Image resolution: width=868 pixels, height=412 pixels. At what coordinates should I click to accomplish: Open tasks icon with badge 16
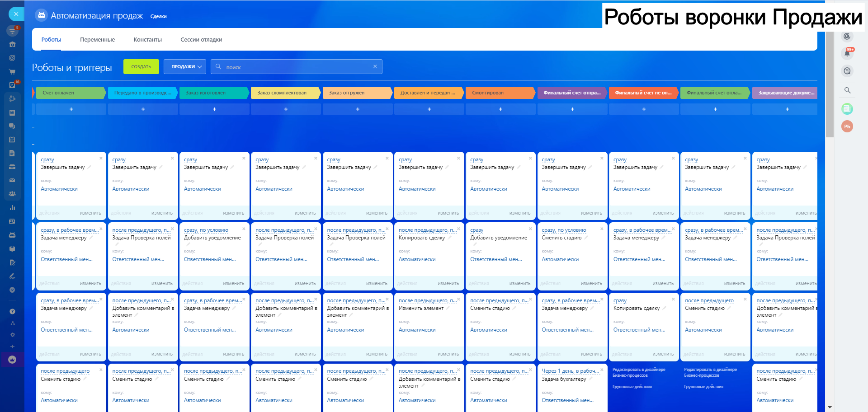(x=12, y=85)
